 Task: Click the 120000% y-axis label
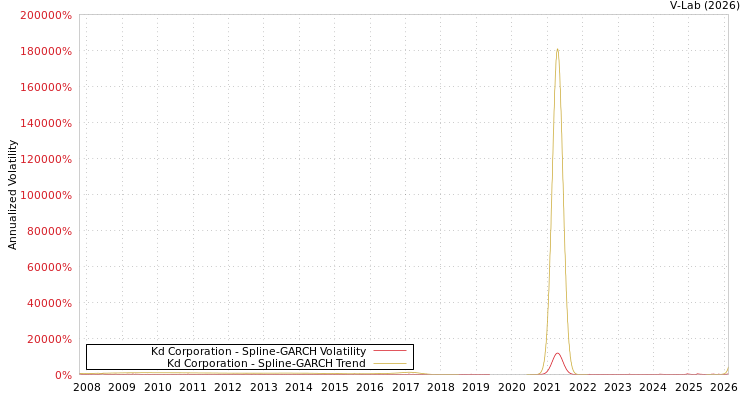(46, 159)
